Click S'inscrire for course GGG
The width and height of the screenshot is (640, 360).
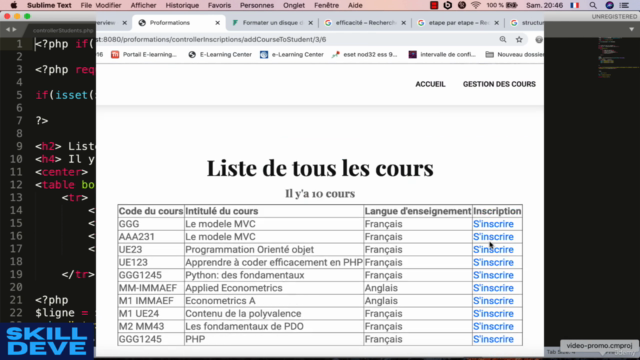point(493,224)
